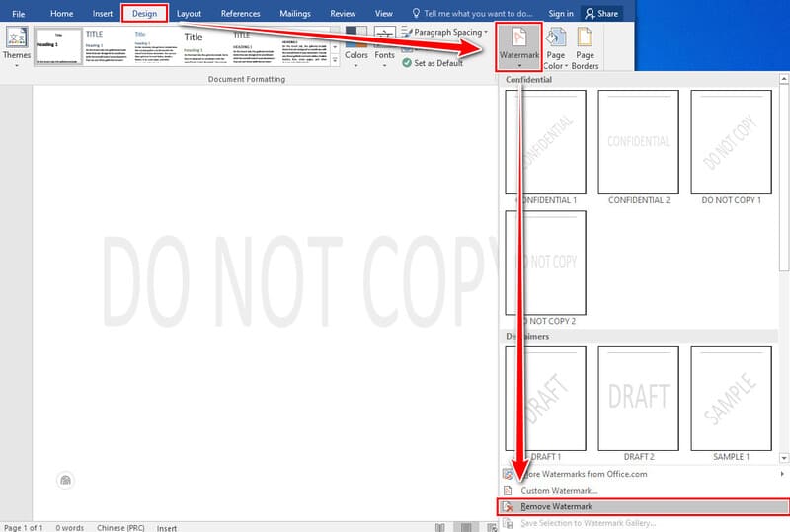The width and height of the screenshot is (790, 532).
Task: Click the Insert mode indicator
Action: click(x=166, y=528)
